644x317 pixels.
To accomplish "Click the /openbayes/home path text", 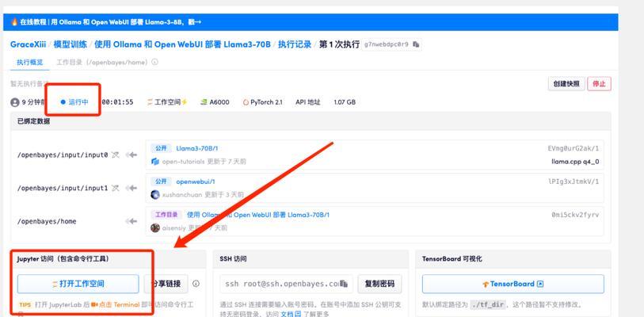I will point(47,221).
